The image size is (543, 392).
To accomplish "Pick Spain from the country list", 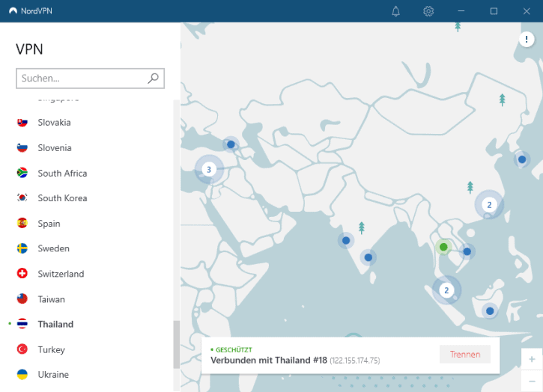I will (49, 224).
